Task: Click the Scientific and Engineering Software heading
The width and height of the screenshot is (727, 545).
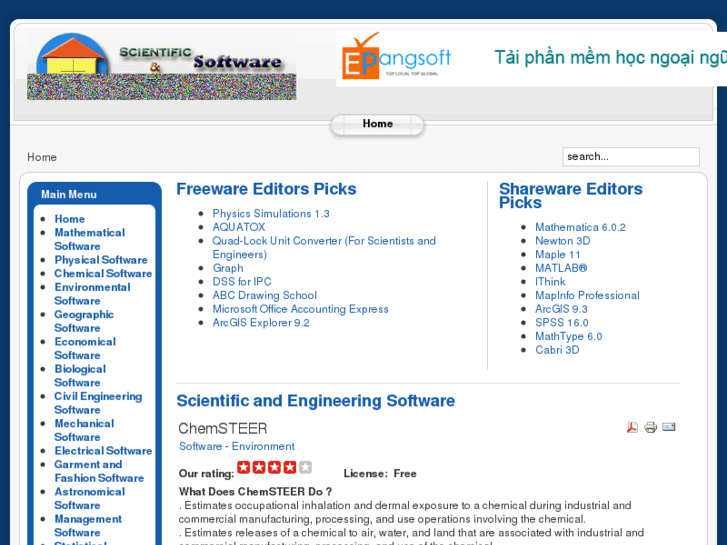Action: 316,401
